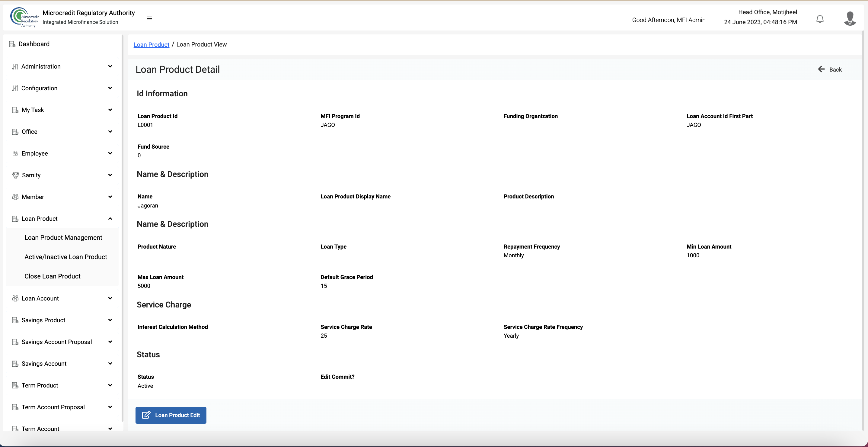Expand the Savings Account Proposal chevron

coord(110,342)
